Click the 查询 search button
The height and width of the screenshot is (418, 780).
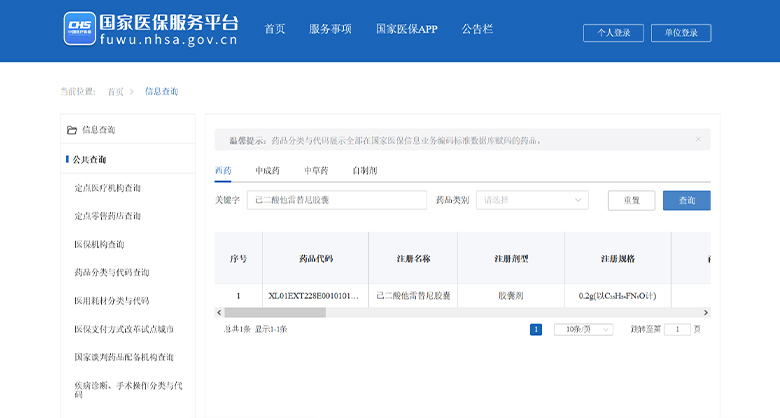(x=686, y=200)
